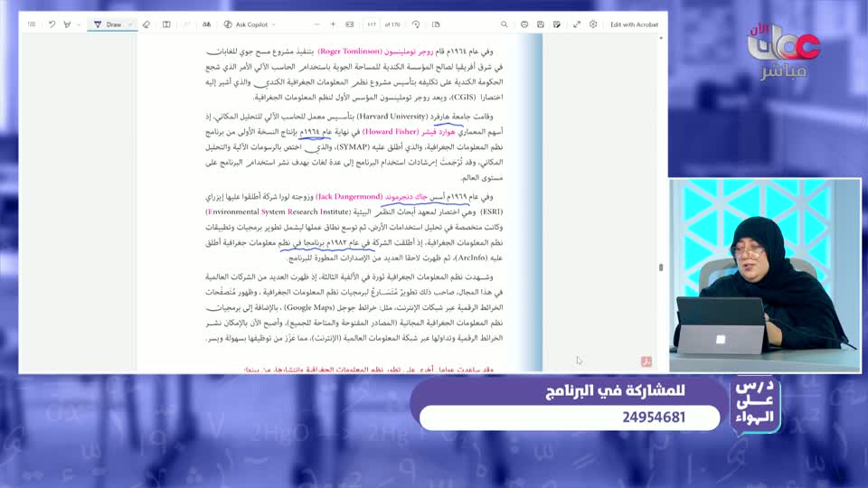Screen dimensions: 868x488
Task: Select the Eraser tool
Action: coord(146,24)
